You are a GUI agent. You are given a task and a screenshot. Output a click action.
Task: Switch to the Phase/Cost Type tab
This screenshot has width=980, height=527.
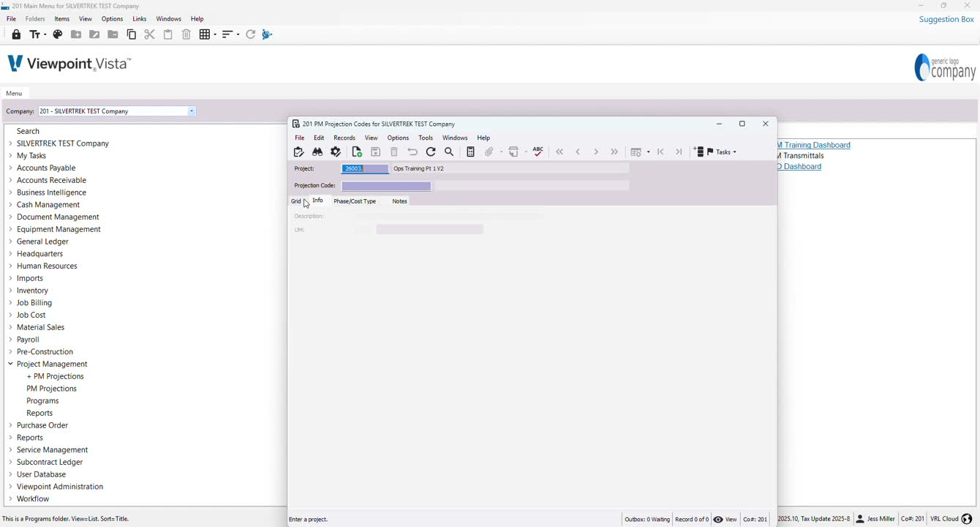(355, 201)
